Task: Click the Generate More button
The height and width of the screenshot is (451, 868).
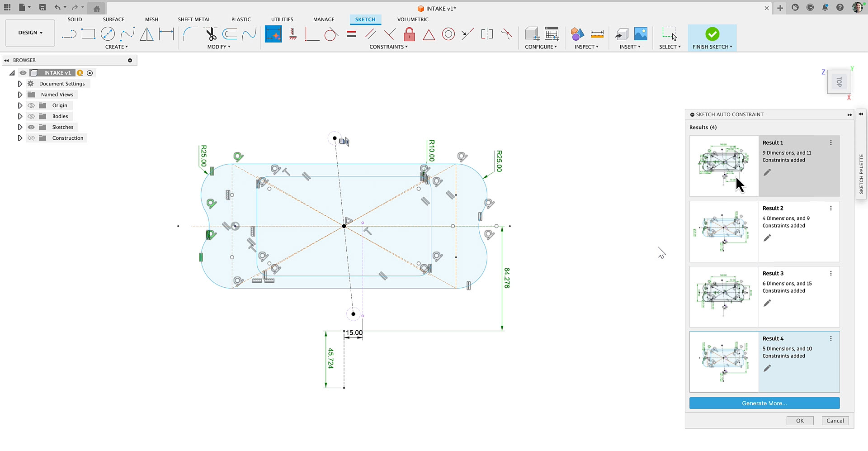Action: tap(764, 403)
